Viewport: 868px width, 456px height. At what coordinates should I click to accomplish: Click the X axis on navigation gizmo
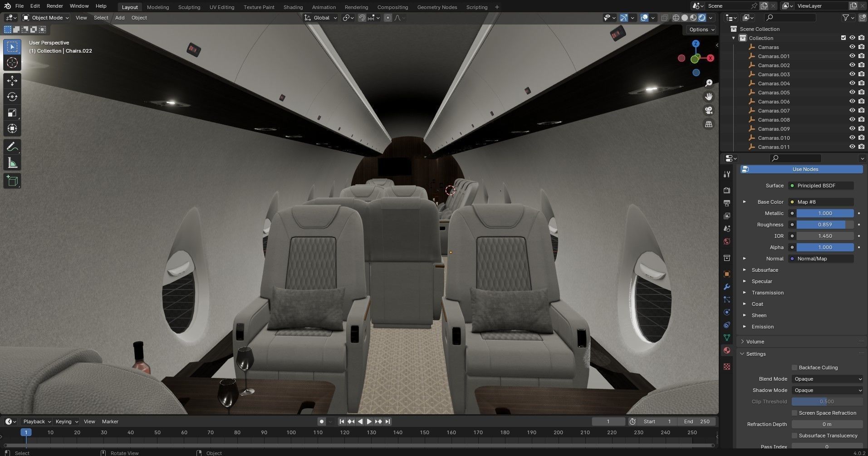710,58
